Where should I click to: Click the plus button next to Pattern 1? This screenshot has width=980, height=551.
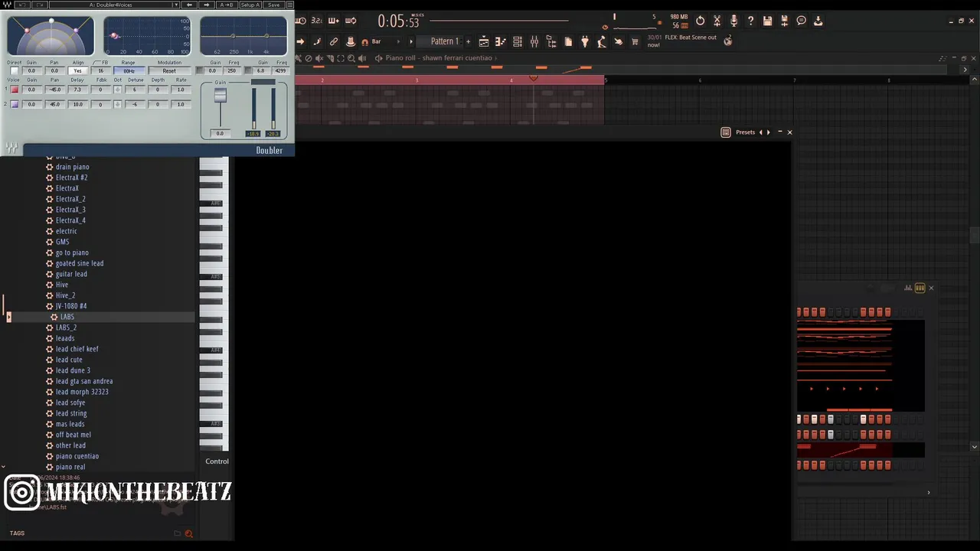[468, 41]
